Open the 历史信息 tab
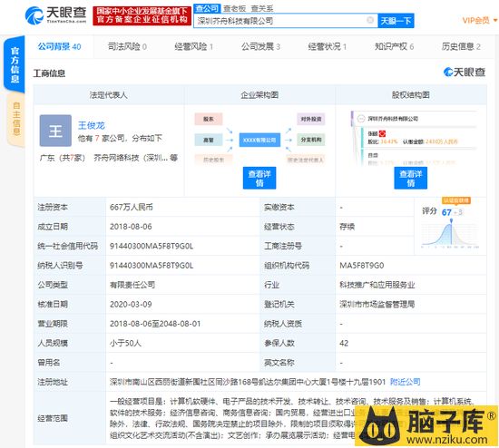 click(x=461, y=47)
